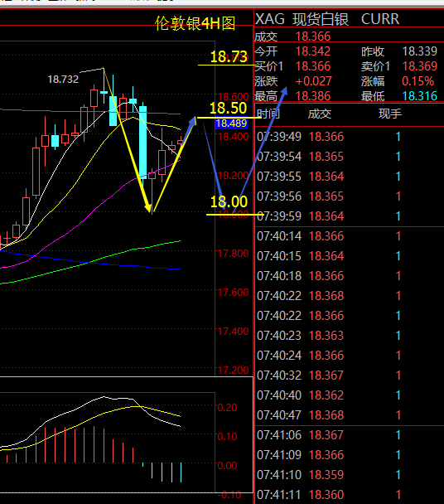Select the XAG 现货白银 instrument header

point(302,19)
